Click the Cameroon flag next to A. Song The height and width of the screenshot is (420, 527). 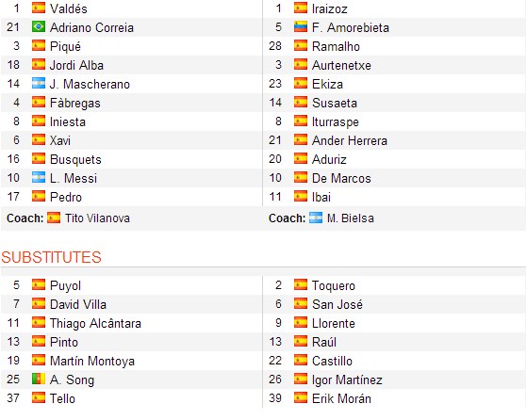39,380
